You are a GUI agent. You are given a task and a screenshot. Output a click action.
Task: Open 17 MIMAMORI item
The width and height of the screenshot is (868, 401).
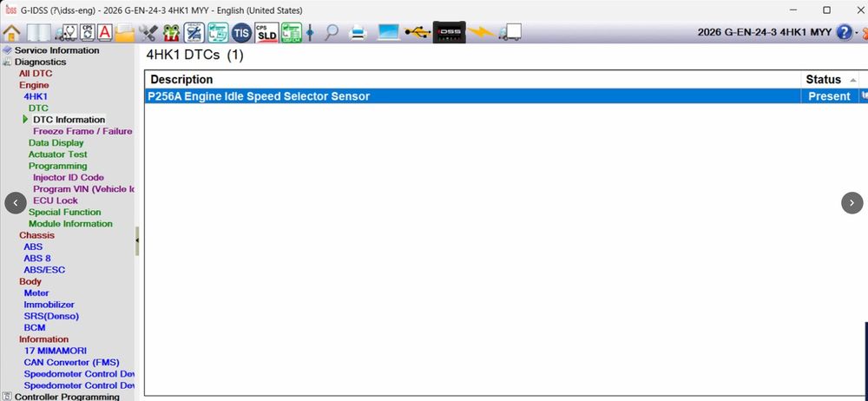click(x=55, y=352)
